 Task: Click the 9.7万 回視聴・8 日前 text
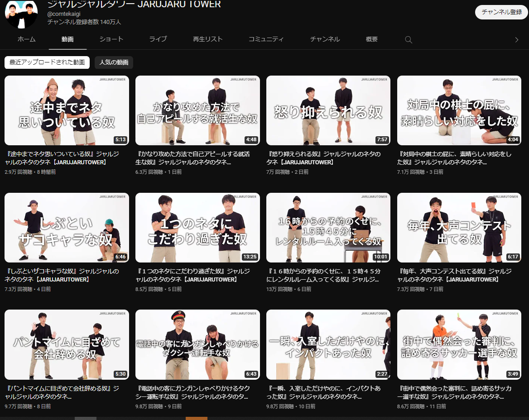tap(28, 406)
